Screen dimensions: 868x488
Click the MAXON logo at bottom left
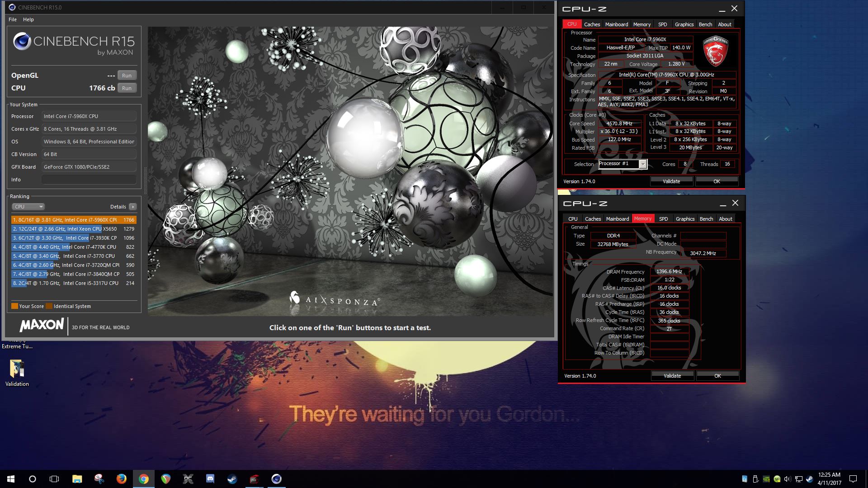pyautogui.click(x=42, y=325)
